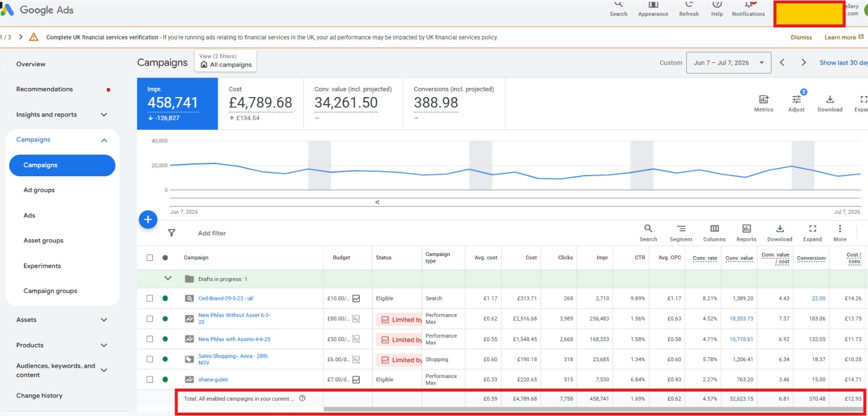Viewport: 868px width, 416px height.
Task: Click status dot for shana-gulati campaign
Action: (165, 380)
